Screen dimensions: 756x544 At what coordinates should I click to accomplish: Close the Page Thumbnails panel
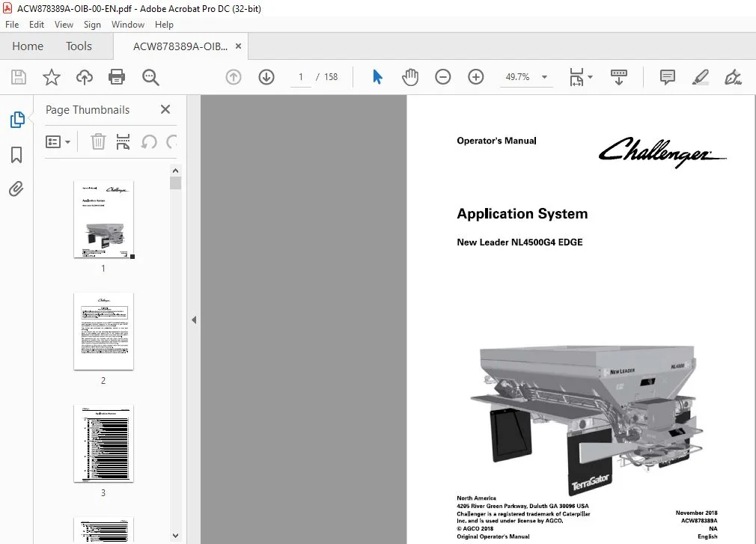[x=165, y=109]
